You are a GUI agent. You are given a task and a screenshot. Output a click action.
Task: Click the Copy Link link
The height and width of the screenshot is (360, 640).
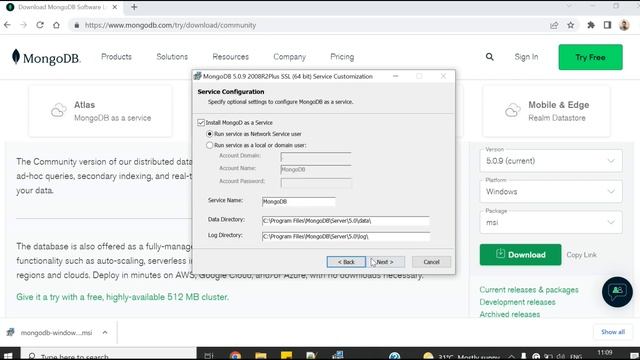point(581,255)
